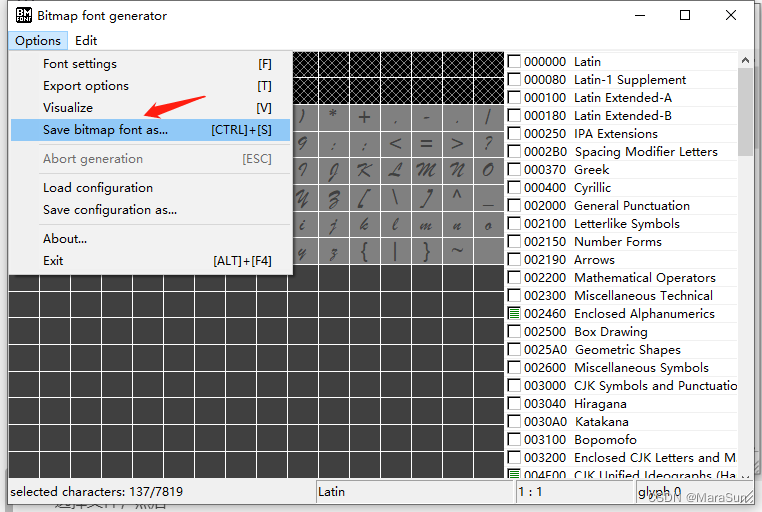Select the backslash glyph cell
Image resolution: width=762 pixels, height=512 pixels.
tap(396, 197)
